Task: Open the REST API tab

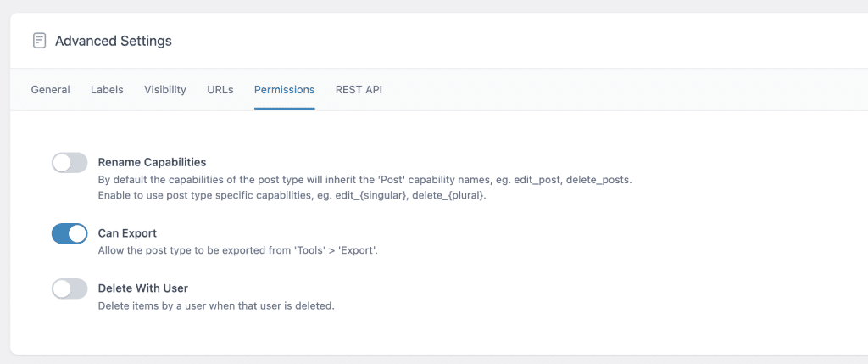Action: (x=359, y=90)
